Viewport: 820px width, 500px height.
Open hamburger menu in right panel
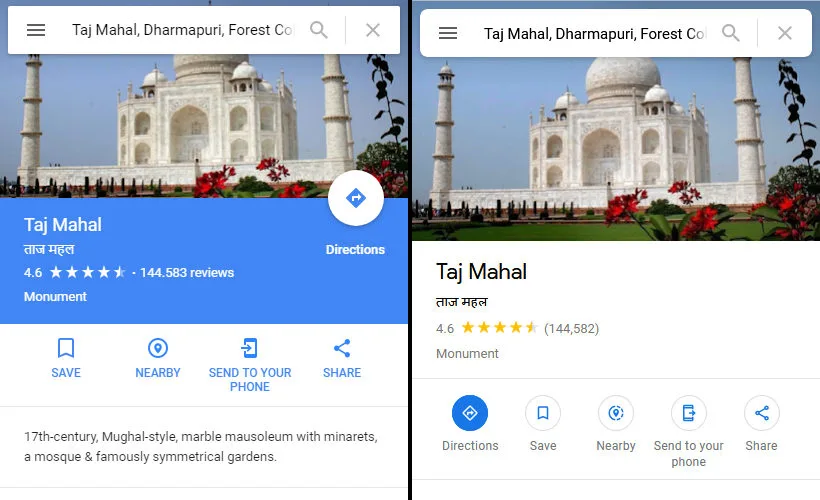point(448,33)
